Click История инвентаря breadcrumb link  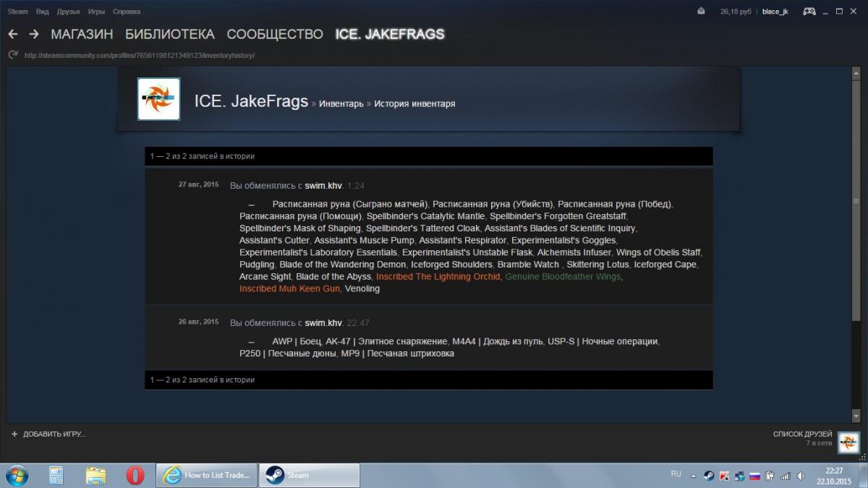point(414,103)
